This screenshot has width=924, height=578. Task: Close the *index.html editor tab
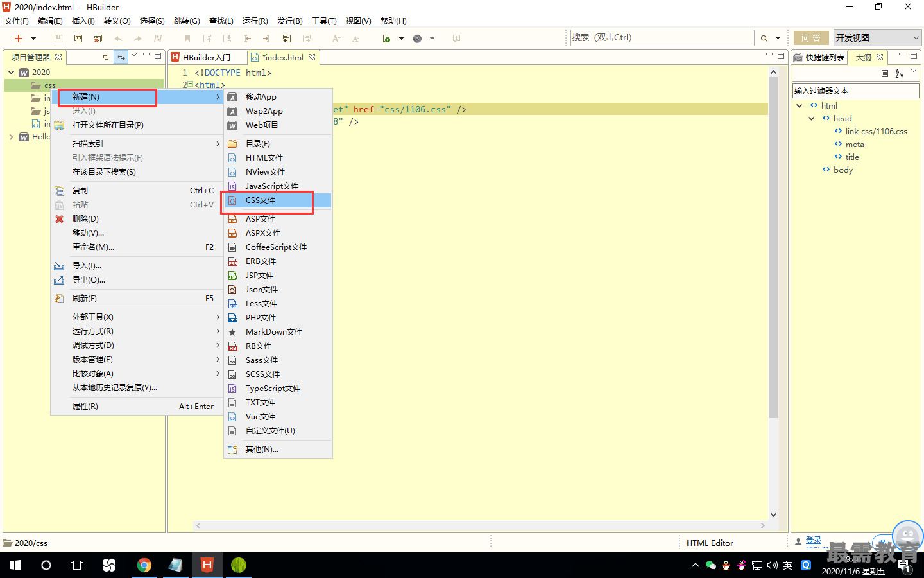312,57
